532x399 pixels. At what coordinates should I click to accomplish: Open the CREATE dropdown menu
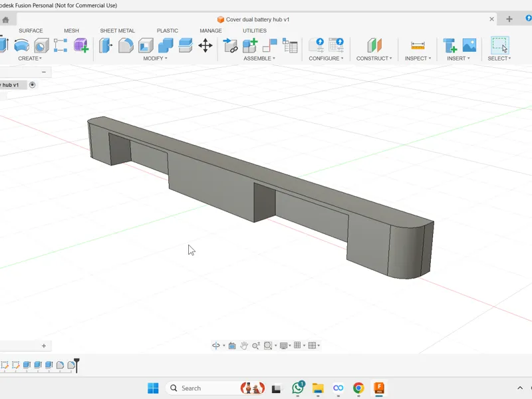30,59
